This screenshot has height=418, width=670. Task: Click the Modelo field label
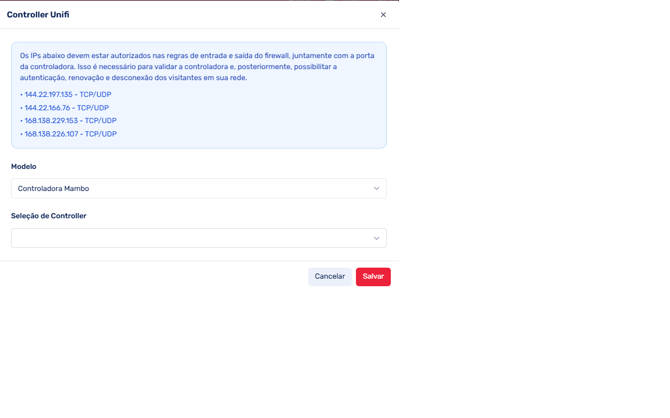coord(23,167)
